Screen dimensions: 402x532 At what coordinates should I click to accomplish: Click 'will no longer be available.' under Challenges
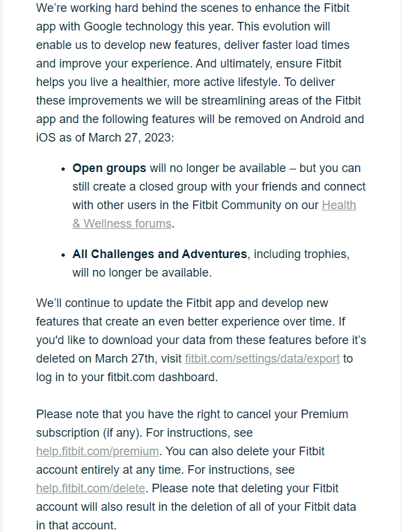click(x=142, y=273)
